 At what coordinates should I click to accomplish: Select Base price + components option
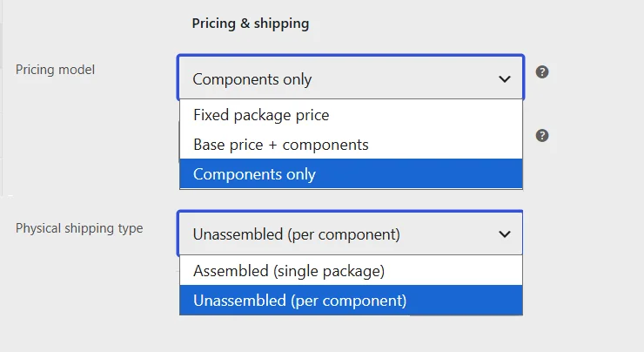(x=352, y=145)
